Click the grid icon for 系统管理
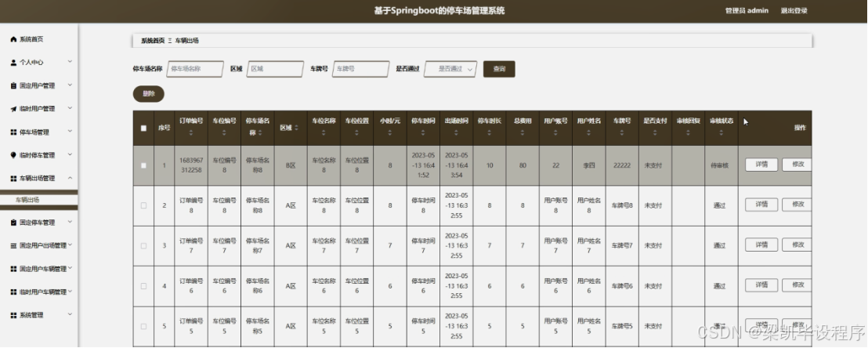This screenshot has height=348, width=868. point(14,315)
